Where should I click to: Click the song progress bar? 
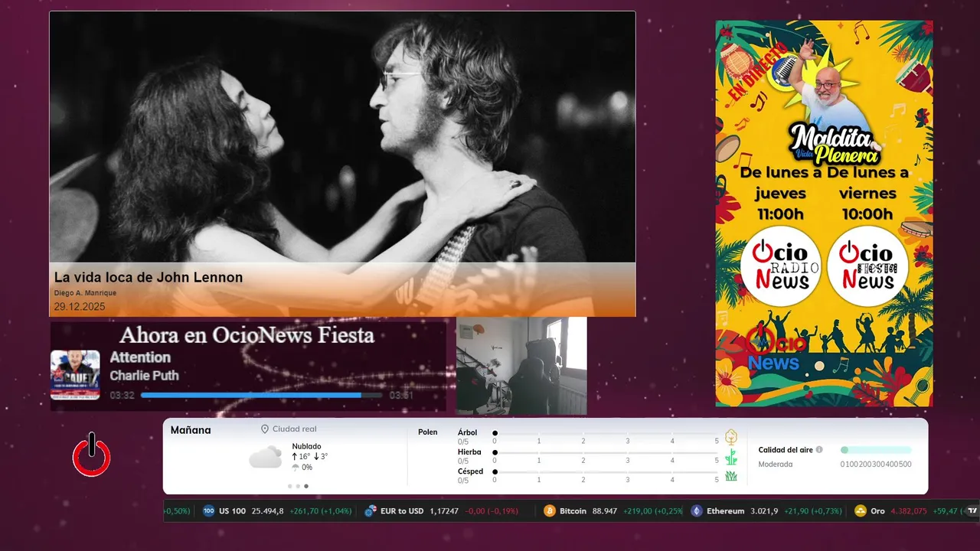261,396
